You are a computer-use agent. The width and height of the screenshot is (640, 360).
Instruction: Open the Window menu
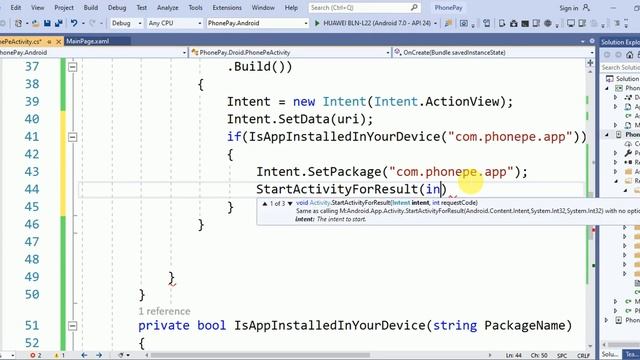pos(263,7)
